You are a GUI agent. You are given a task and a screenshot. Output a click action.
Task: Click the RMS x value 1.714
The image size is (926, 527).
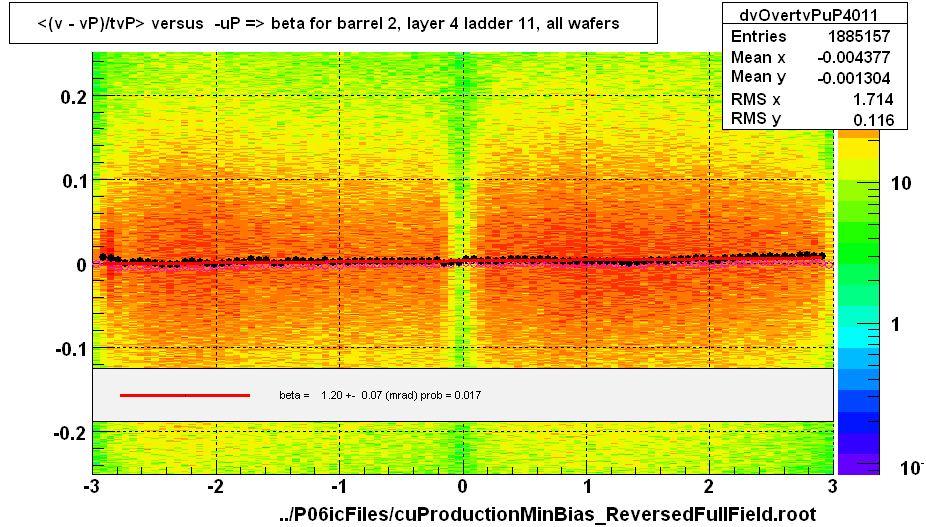[x=873, y=99]
